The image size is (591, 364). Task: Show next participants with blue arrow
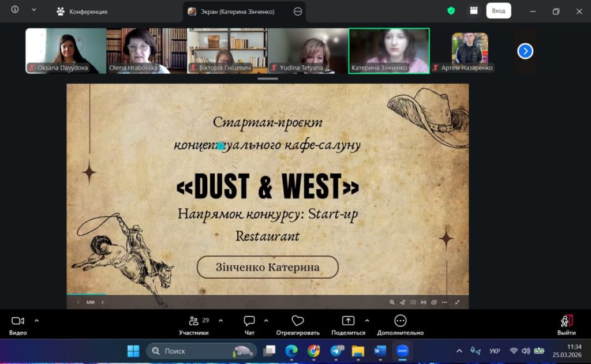pyautogui.click(x=525, y=51)
